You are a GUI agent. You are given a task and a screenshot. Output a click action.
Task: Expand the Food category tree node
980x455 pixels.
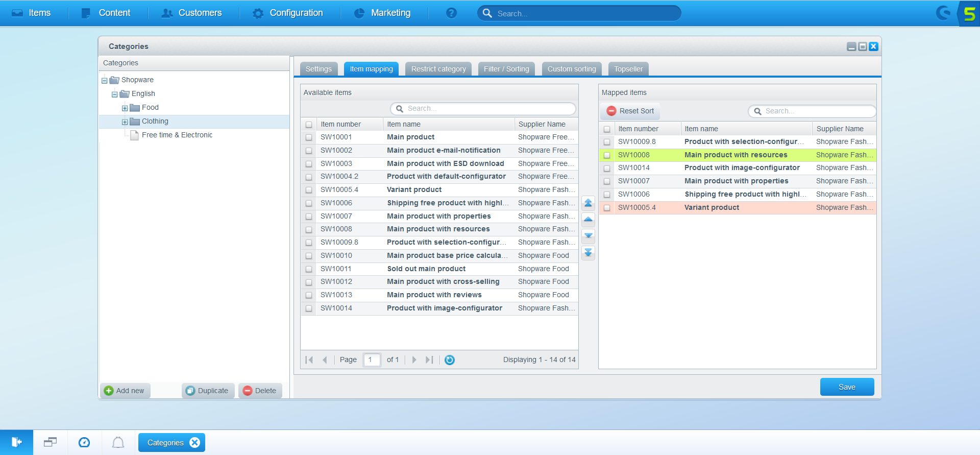point(125,108)
